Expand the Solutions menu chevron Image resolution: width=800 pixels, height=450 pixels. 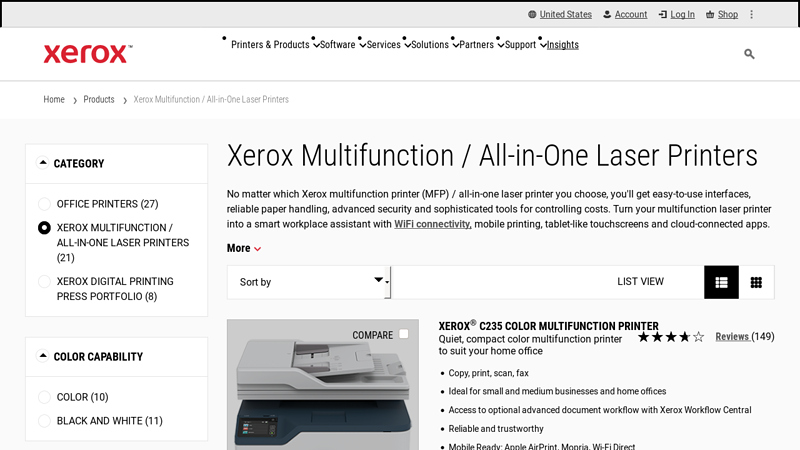(x=455, y=45)
